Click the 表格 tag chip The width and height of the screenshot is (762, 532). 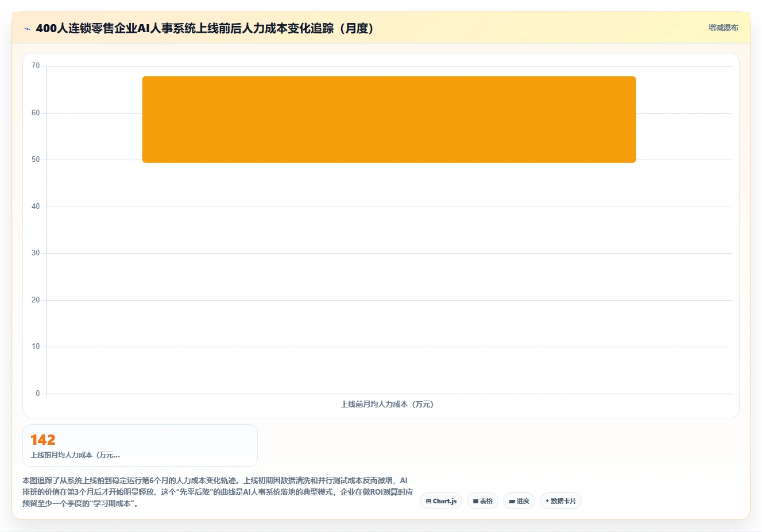pyautogui.click(x=482, y=501)
